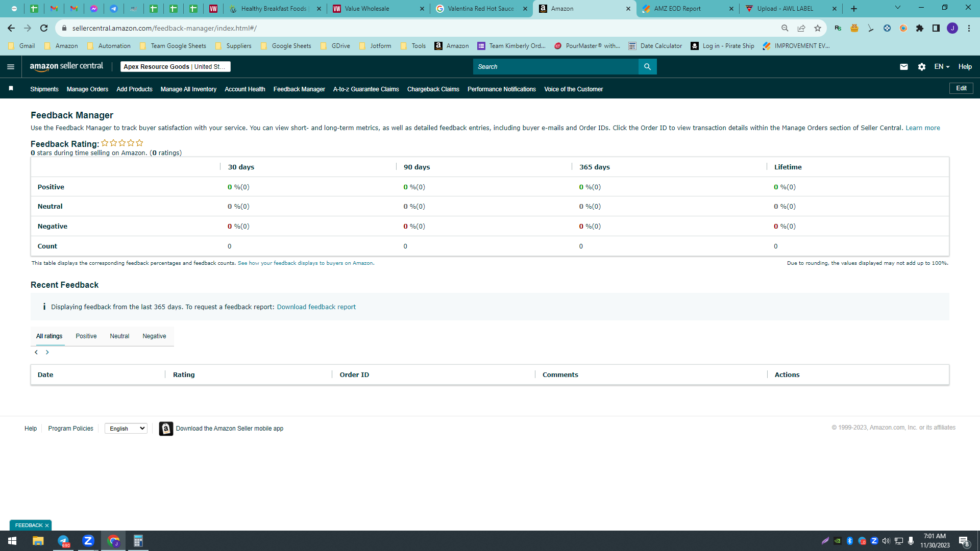
Task: Open Account Health in the navigation bar
Action: 245,89
